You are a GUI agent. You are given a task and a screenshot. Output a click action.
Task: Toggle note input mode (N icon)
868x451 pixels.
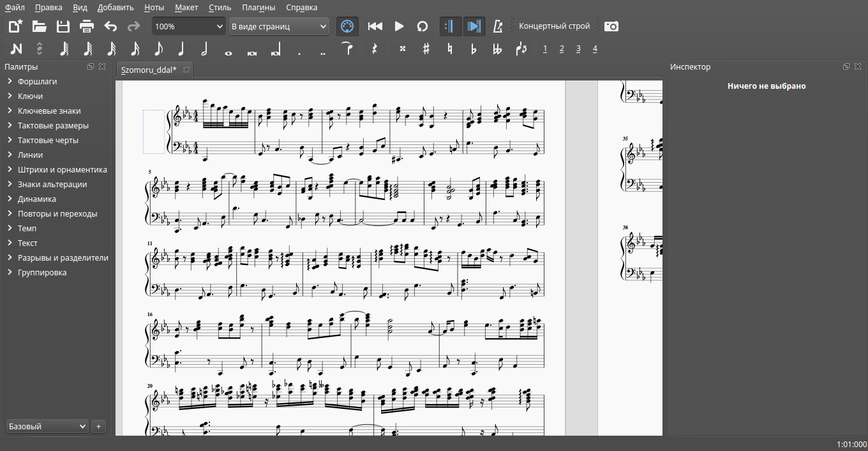tap(16, 49)
